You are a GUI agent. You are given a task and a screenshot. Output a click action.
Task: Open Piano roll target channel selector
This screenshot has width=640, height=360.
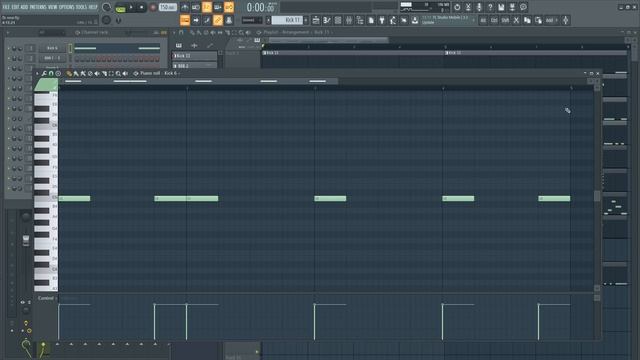click(172, 73)
